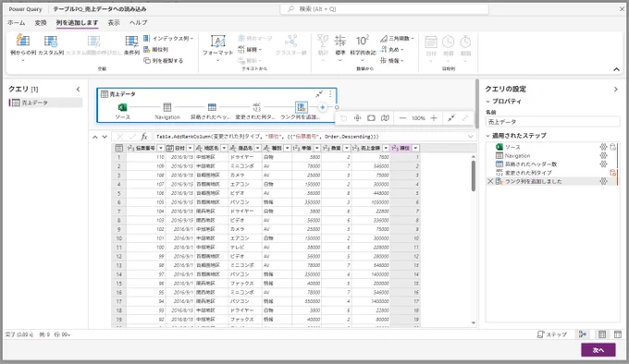The width and height of the screenshot is (629, 364).
Task: Open the 順位 column filter dropdown
Action: 415,148
